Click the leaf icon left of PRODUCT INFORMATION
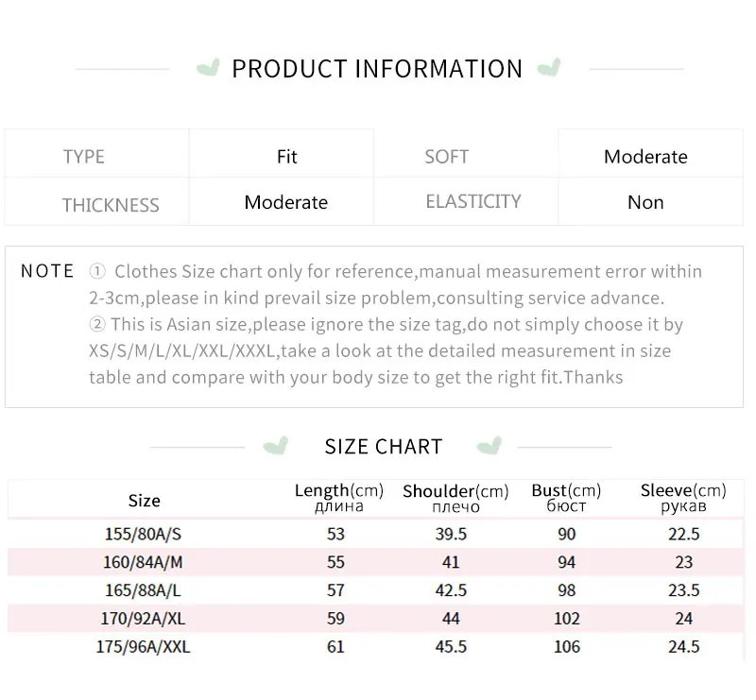 pyautogui.click(x=208, y=67)
